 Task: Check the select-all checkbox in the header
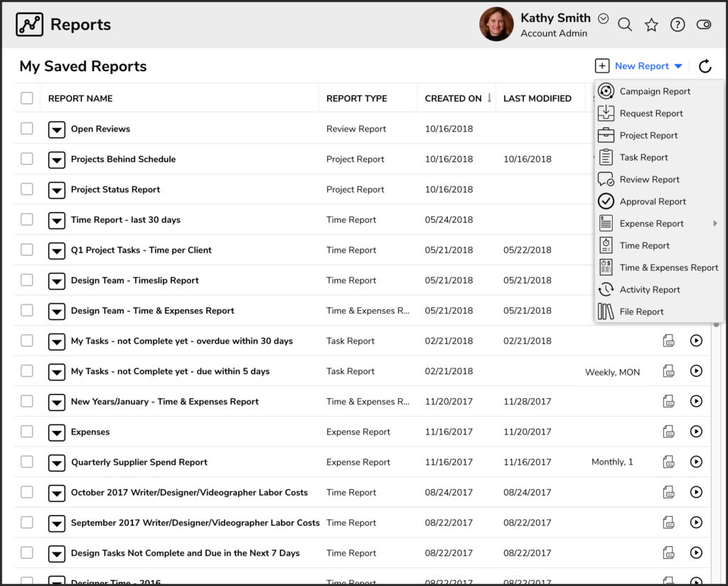click(26, 98)
